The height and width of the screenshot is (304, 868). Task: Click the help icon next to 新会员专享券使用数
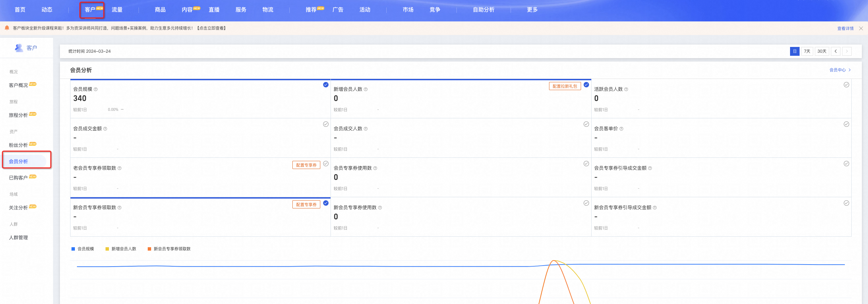click(x=380, y=208)
